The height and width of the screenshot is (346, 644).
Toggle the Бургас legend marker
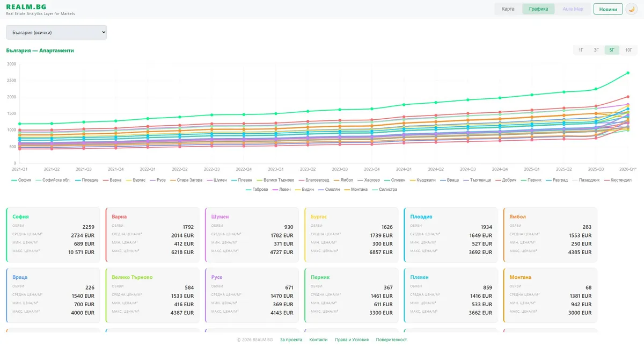129,180
